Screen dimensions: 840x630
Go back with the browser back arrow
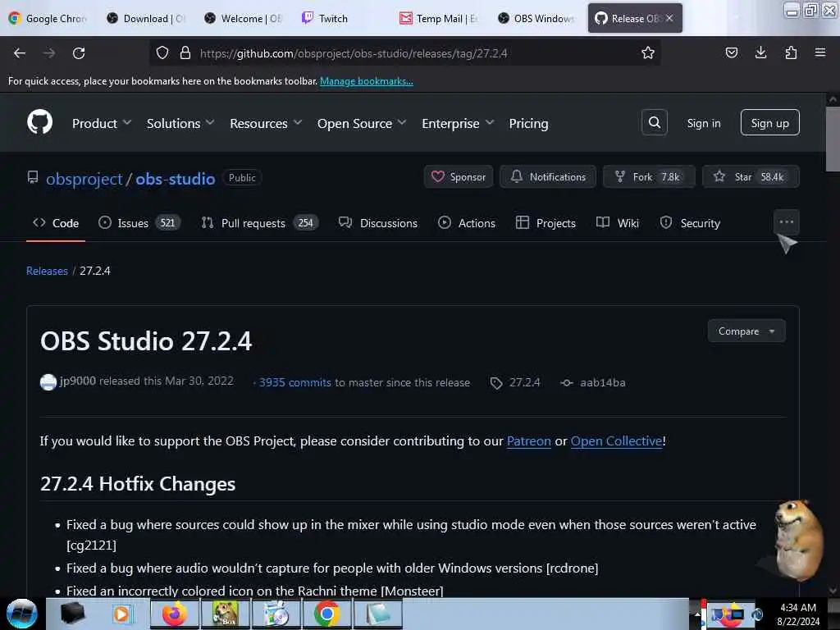pyautogui.click(x=20, y=53)
